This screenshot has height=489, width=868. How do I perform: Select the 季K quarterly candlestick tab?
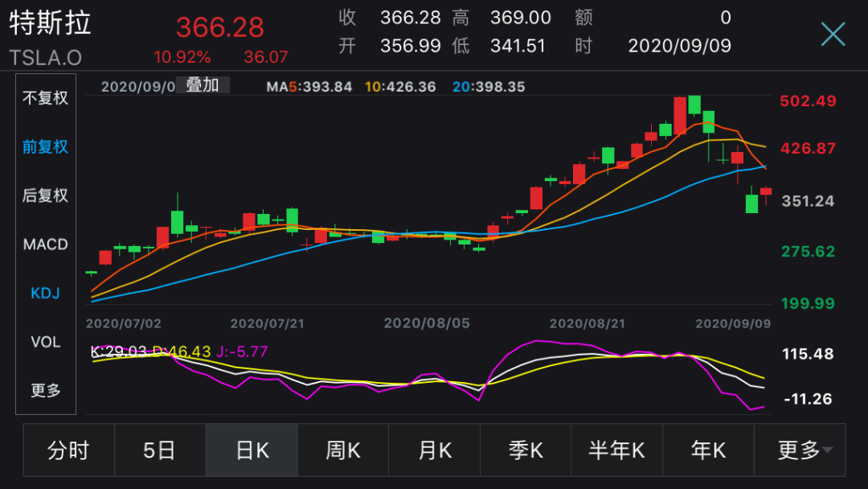pyautogui.click(x=526, y=450)
